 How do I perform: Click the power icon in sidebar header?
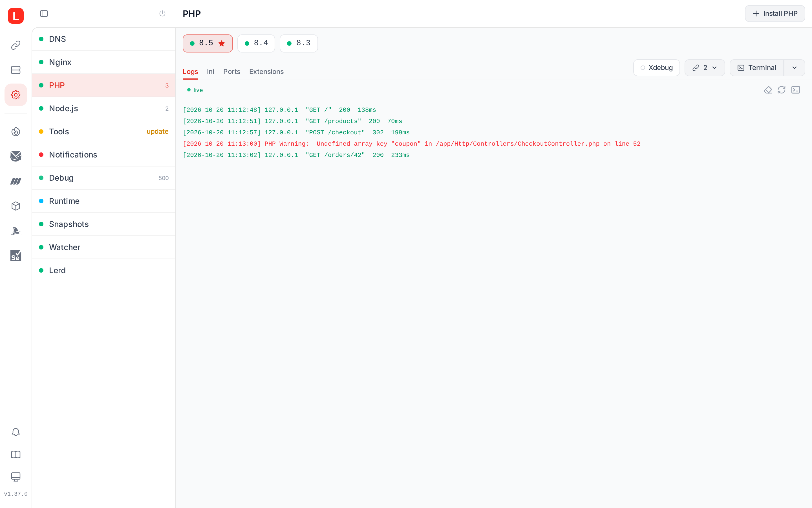[x=162, y=14]
